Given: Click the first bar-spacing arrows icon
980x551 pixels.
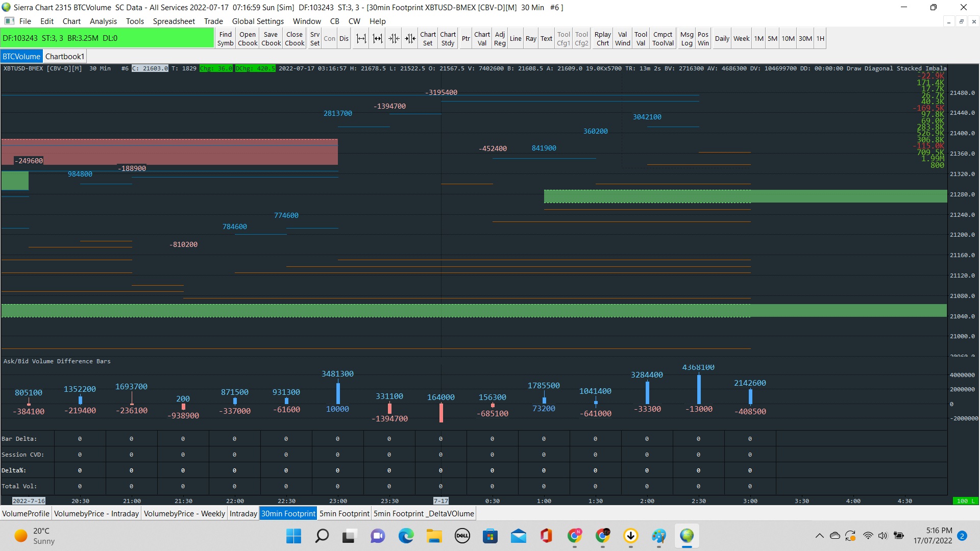Looking at the screenshot, I should [x=361, y=39].
